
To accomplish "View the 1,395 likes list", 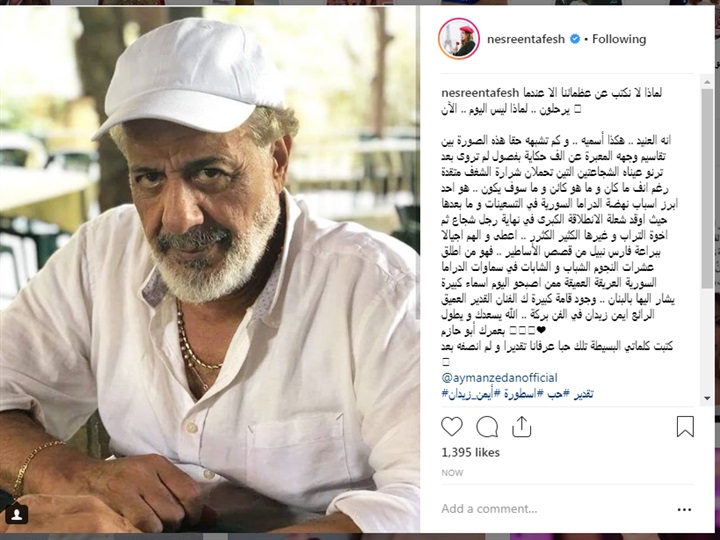I will point(471,452).
